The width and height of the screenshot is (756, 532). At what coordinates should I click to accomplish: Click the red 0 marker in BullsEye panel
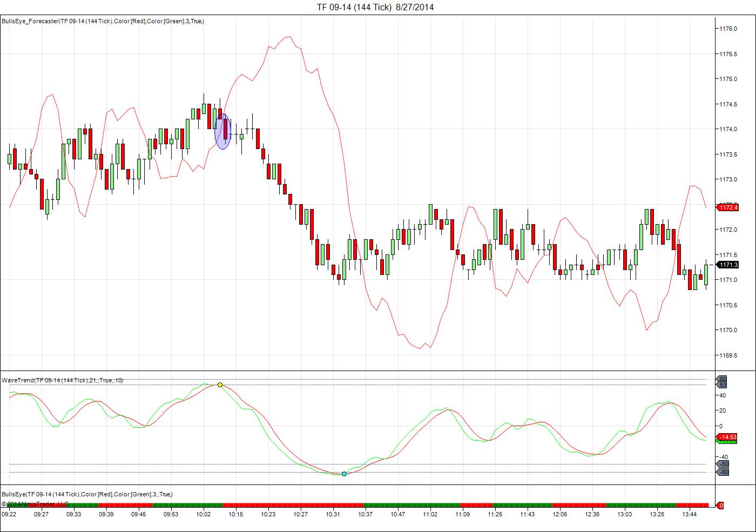720,506
